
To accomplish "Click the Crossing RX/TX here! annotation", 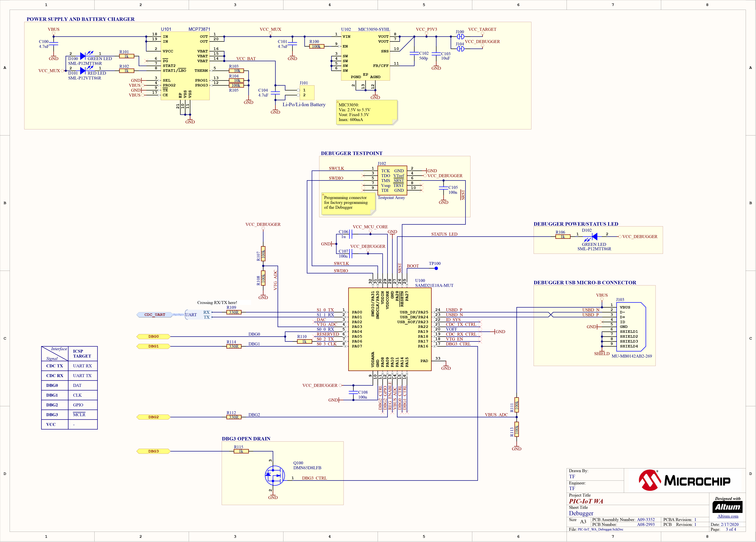I will [217, 303].
